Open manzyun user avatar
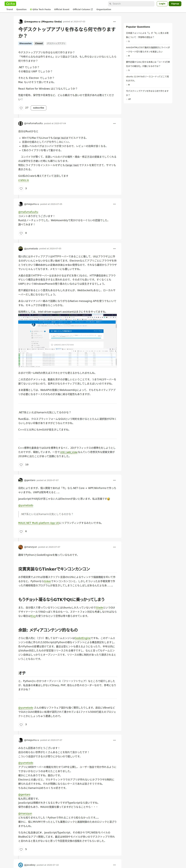 pos(21,547)
